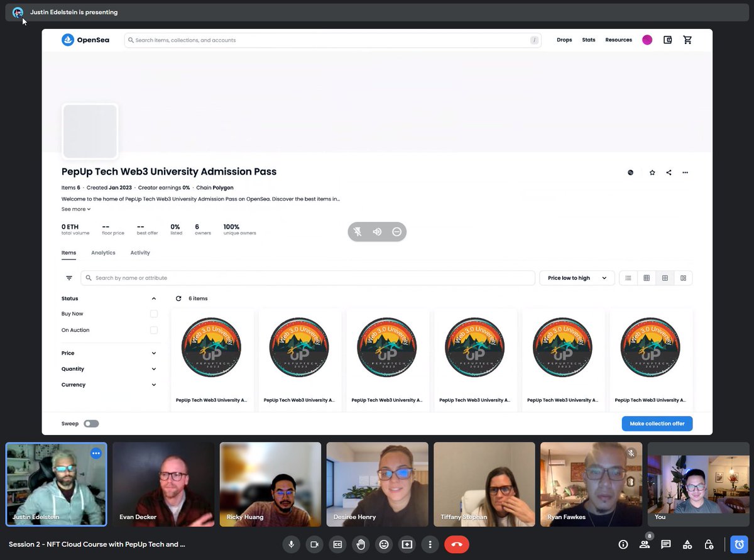This screenshot has height=560, width=754.
Task: Switch to the Activity tab
Action: [x=140, y=253]
